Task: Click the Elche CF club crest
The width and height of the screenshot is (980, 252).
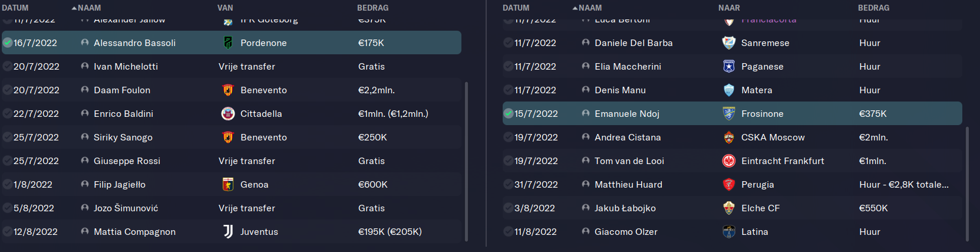Action: [x=729, y=208]
